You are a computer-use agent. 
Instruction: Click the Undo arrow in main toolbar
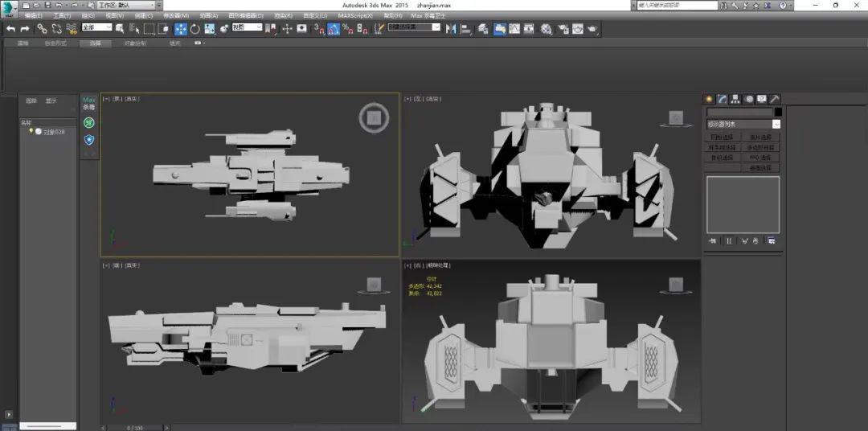(x=10, y=29)
